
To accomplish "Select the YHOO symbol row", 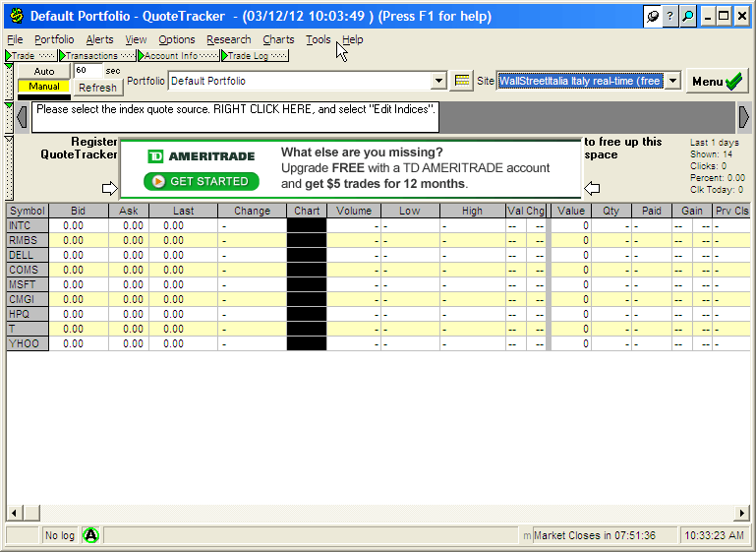I will coord(27,343).
